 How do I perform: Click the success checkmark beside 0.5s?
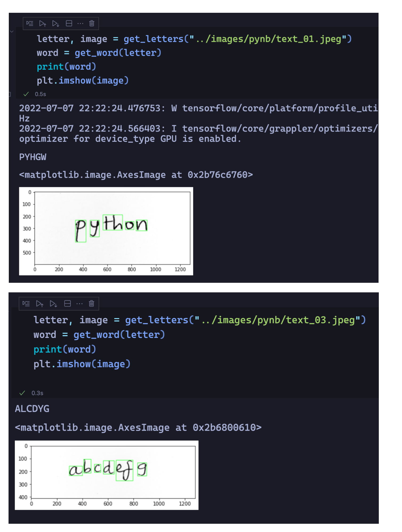pos(26,94)
